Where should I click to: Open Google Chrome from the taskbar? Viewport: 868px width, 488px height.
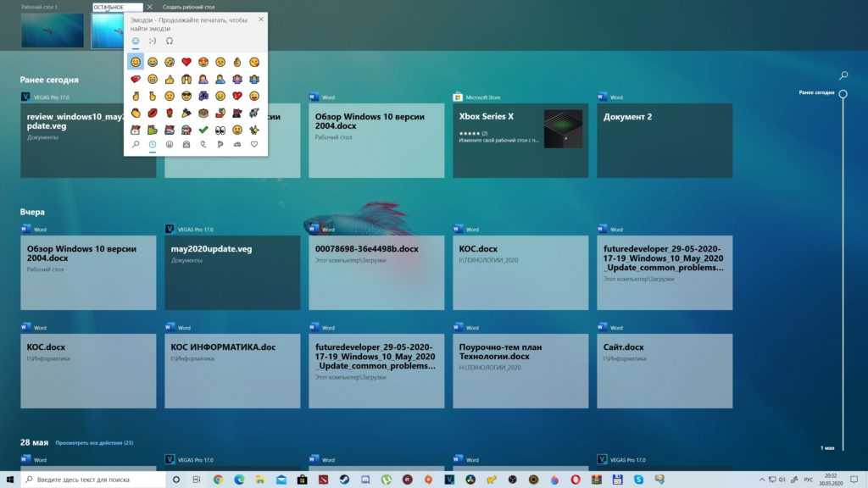coord(218,480)
